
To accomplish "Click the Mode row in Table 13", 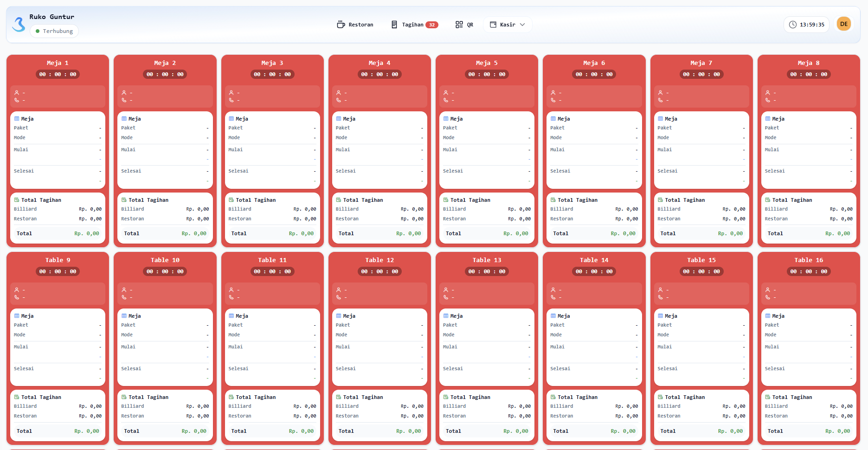I will click(487, 335).
